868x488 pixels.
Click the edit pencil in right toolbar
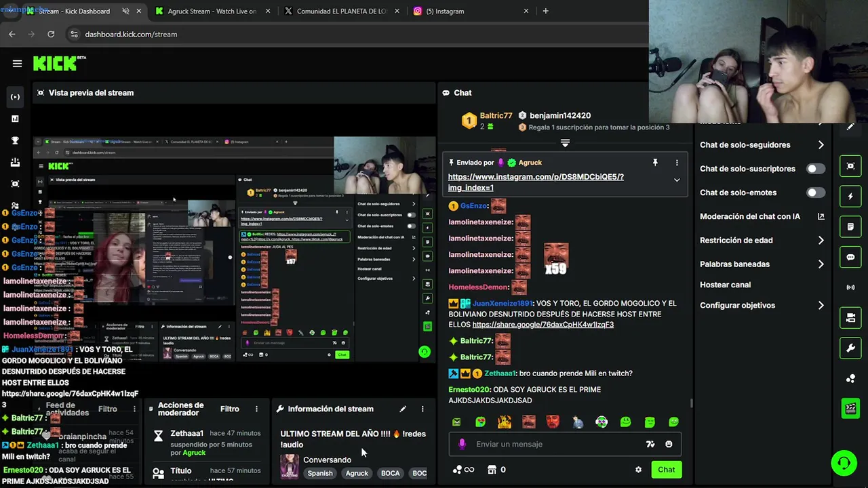point(850,127)
